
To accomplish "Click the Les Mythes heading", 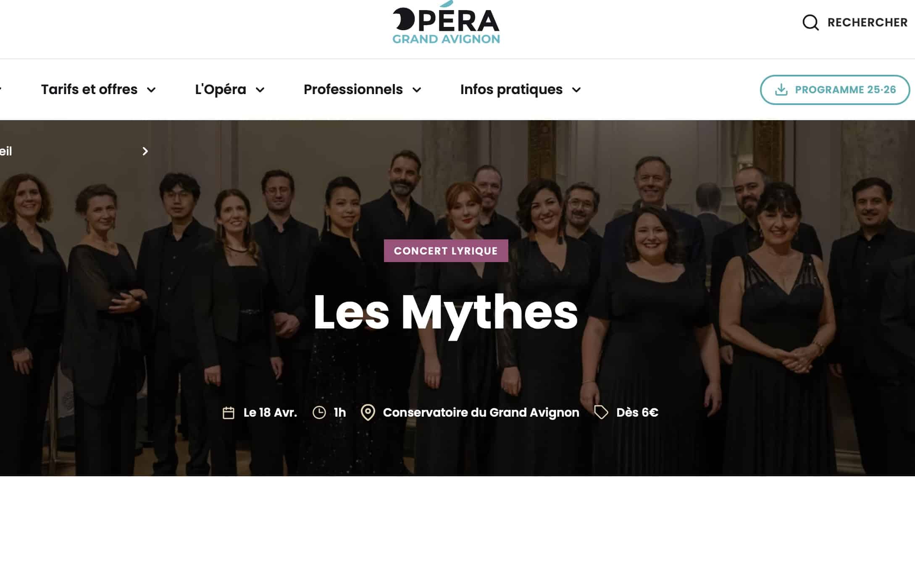I will click(x=446, y=312).
